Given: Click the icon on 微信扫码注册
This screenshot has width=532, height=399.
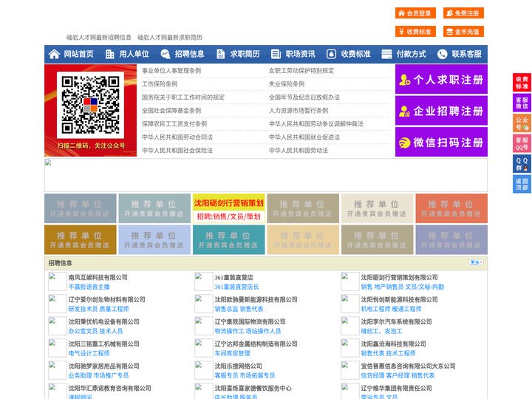Looking at the screenshot, I should point(404,143).
